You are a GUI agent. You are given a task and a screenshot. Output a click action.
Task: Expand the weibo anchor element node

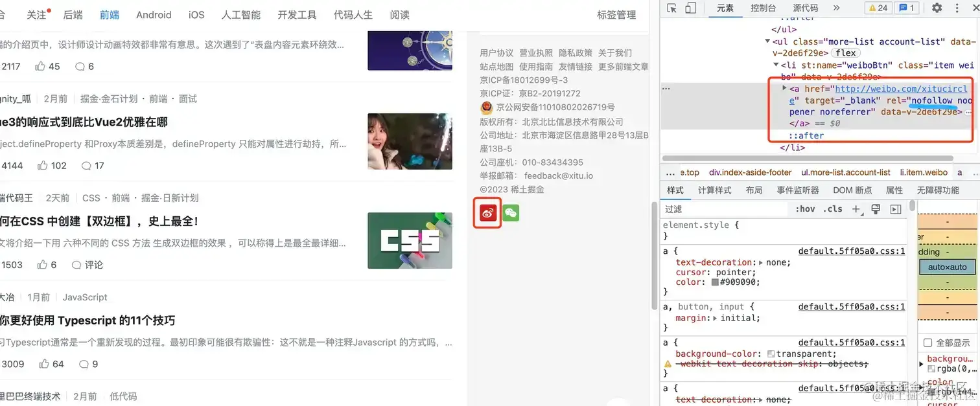tap(785, 89)
